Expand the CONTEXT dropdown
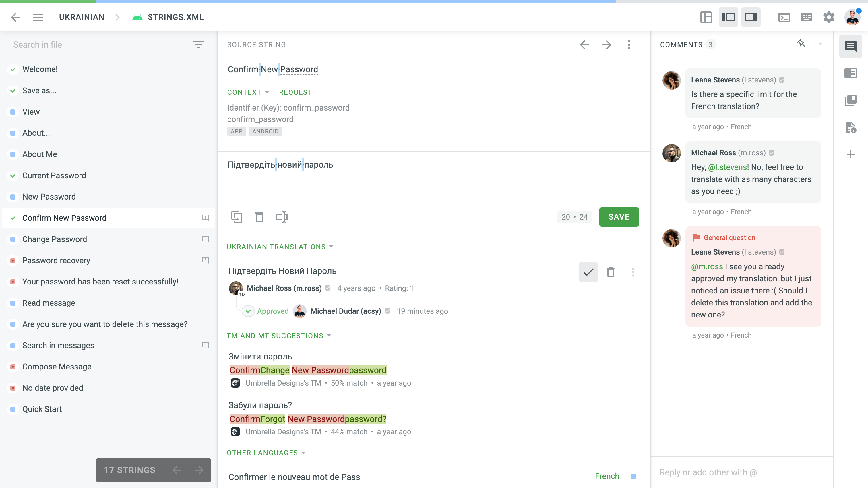Image resolution: width=868 pixels, height=488 pixels. point(248,92)
